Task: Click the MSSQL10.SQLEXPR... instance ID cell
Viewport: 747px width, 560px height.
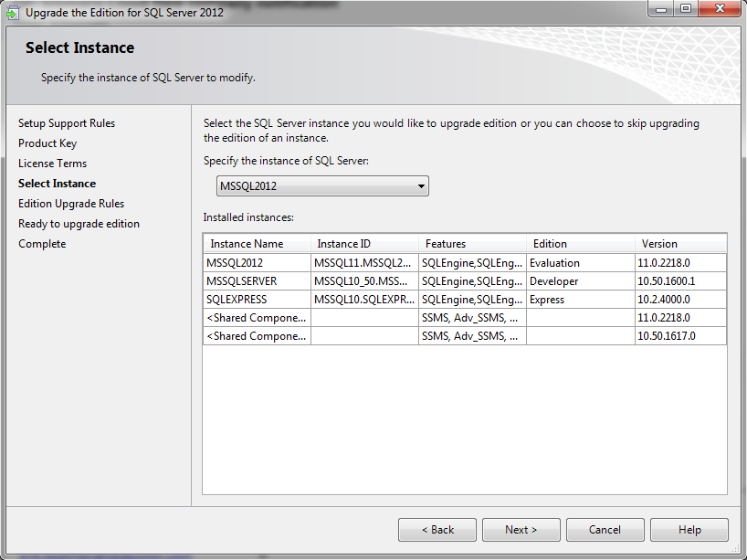Action: (x=365, y=300)
